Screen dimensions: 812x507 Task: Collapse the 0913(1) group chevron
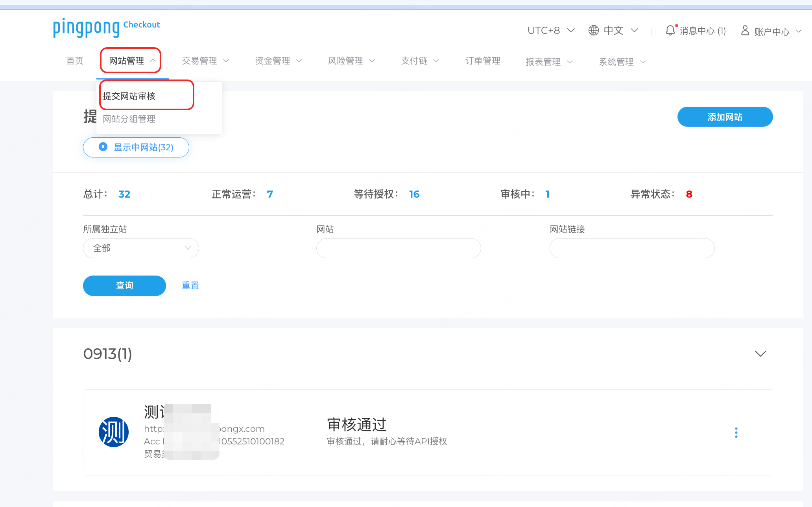pyautogui.click(x=760, y=353)
